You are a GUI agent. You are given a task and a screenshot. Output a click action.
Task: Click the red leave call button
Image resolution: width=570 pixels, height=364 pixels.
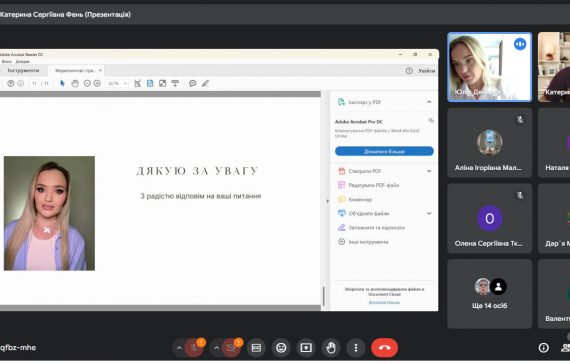coord(384,348)
